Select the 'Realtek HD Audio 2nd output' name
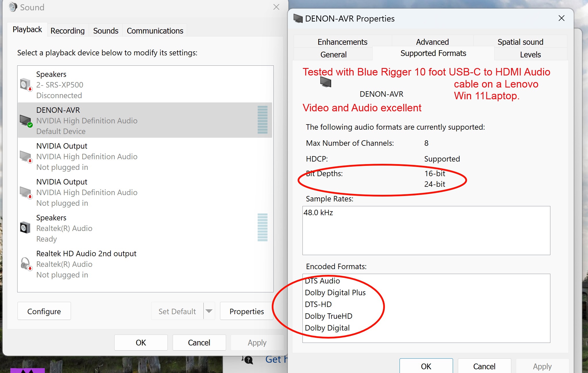The width and height of the screenshot is (588, 373). (86, 254)
